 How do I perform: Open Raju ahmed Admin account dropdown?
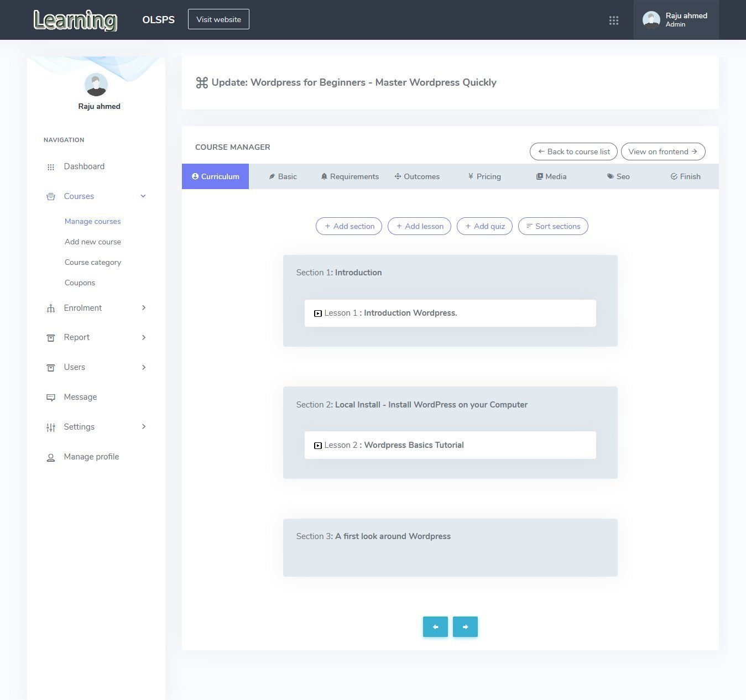[676, 20]
